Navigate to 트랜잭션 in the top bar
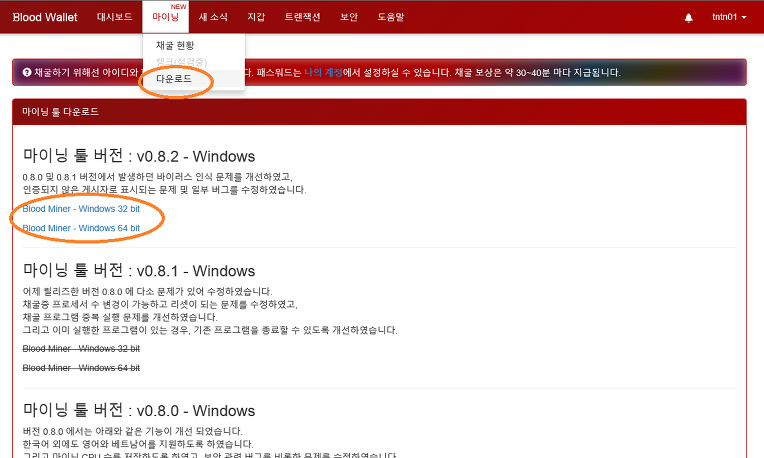 tap(303, 18)
